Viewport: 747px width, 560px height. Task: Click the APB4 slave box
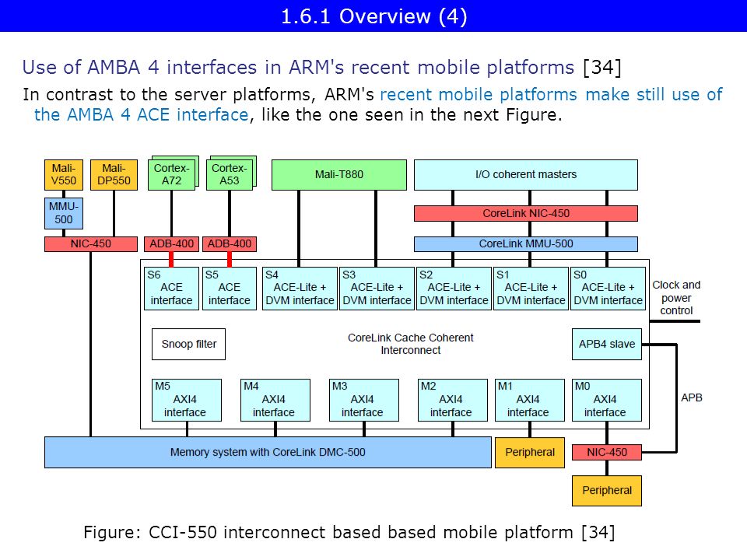[x=607, y=345]
